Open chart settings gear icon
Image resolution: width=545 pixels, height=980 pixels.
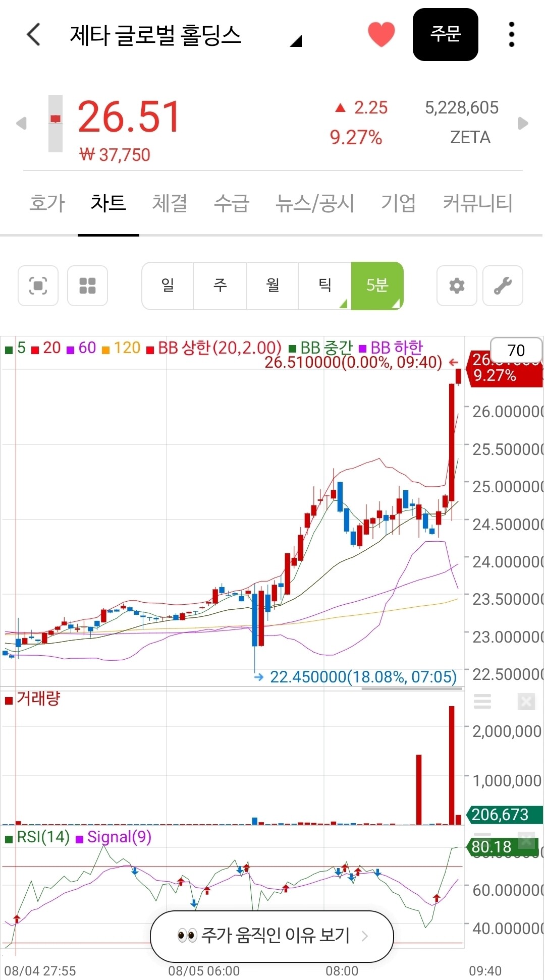[x=457, y=285]
